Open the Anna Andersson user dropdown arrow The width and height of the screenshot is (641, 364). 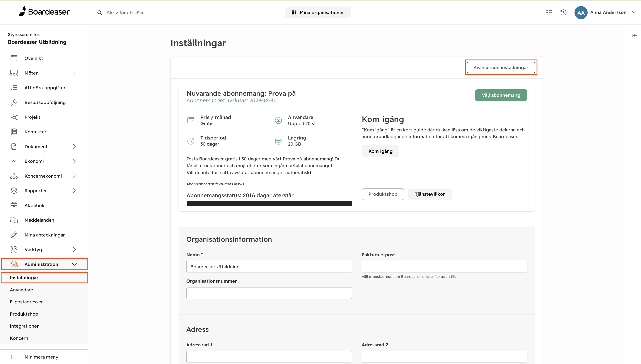pyautogui.click(x=634, y=12)
